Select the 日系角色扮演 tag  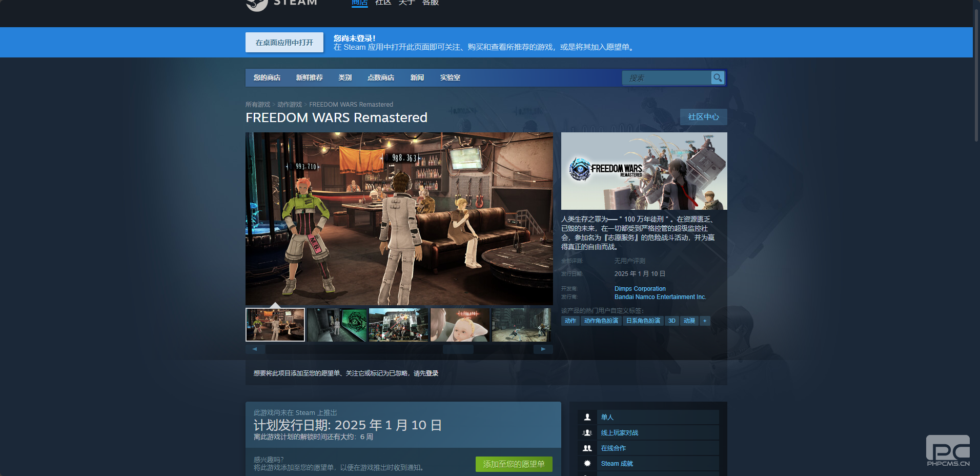pos(643,321)
